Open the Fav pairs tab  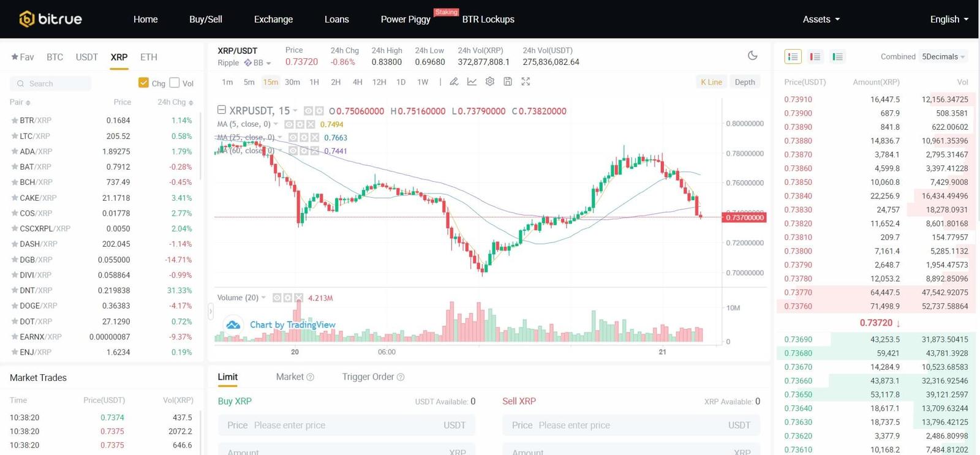click(23, 57)
